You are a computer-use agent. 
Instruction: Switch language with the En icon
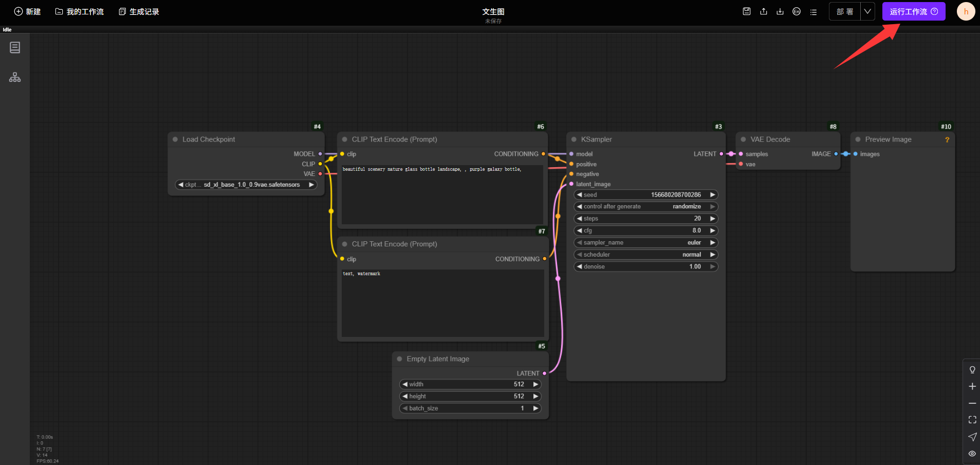click(x=797, y=11)
